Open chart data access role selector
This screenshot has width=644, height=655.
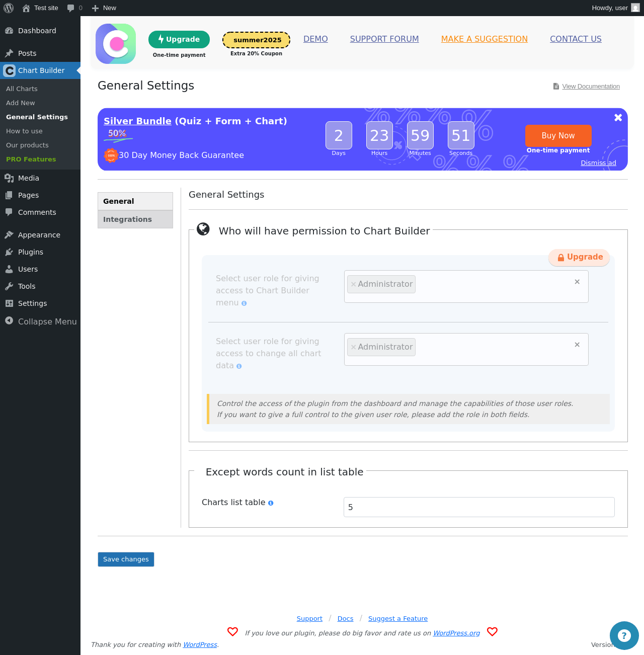point(466,350)
